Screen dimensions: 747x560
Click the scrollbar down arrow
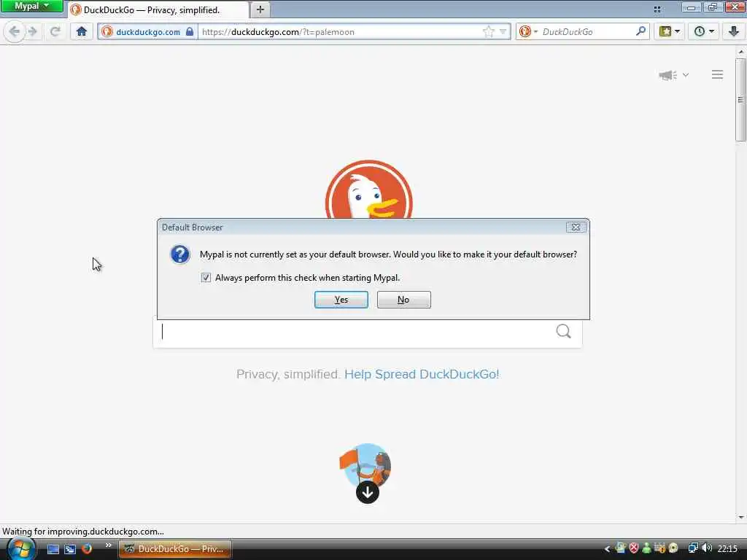click(740, 517)
